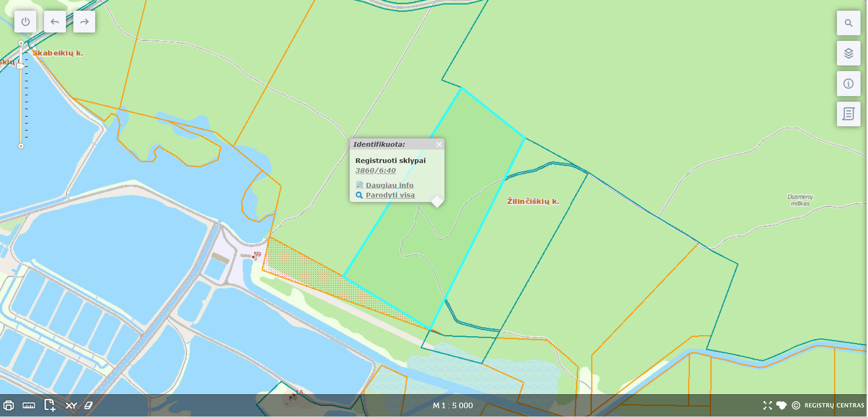
Task: Click zoom slider's top arrow button
Action: 21,43
